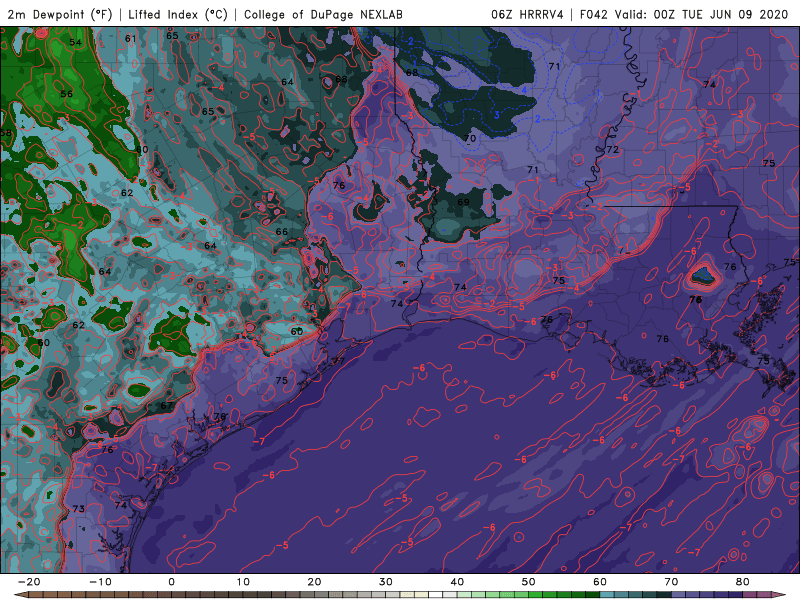Click the dewpoint value '73' on map
800x600 pixels.
click(79, 509)
